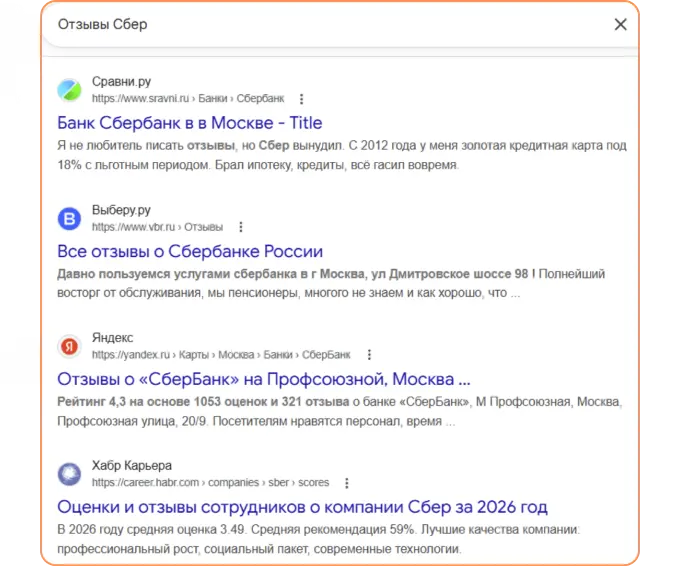
Task: Click the 'Выберу.ру' site name
Action: (121, 210)
